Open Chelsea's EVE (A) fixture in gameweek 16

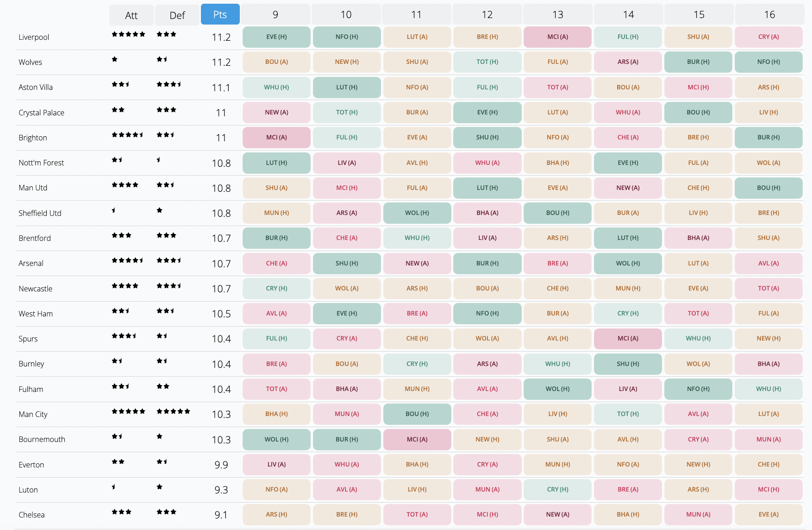tap(768, 515)
